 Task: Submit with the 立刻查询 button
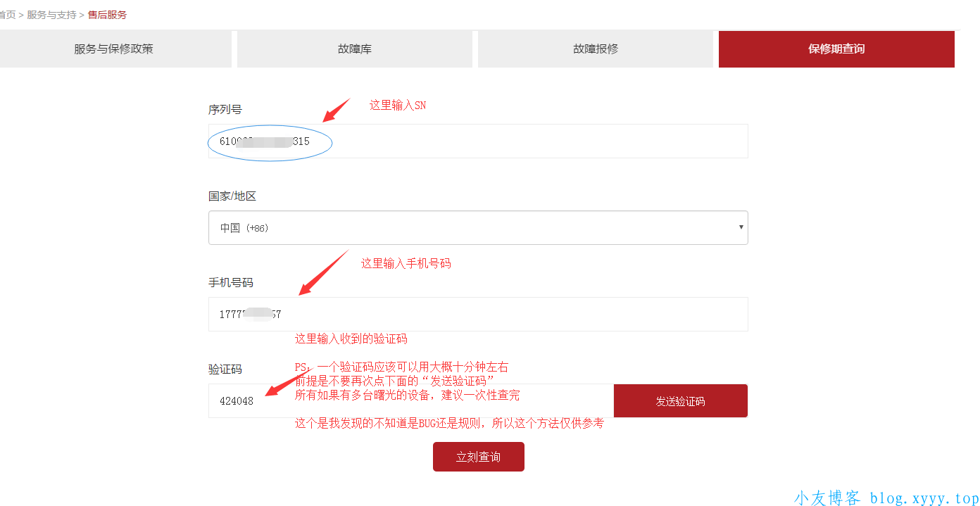coord(478,457)
